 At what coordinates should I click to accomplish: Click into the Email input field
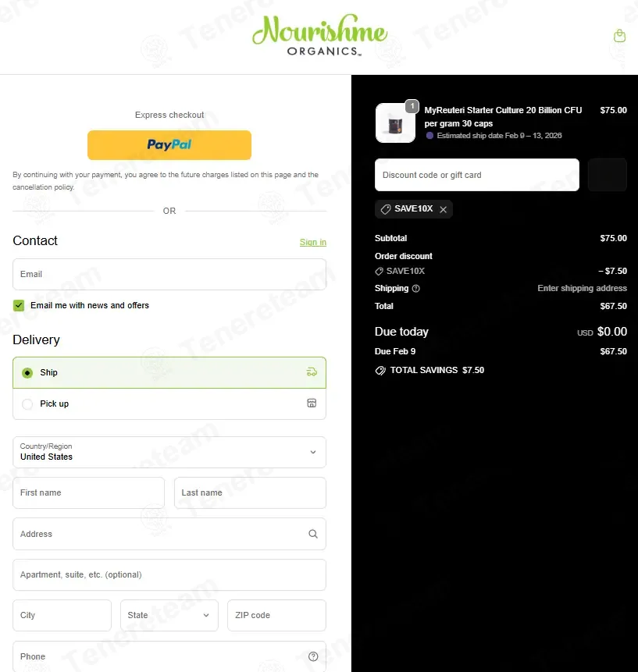coord(169,274)
